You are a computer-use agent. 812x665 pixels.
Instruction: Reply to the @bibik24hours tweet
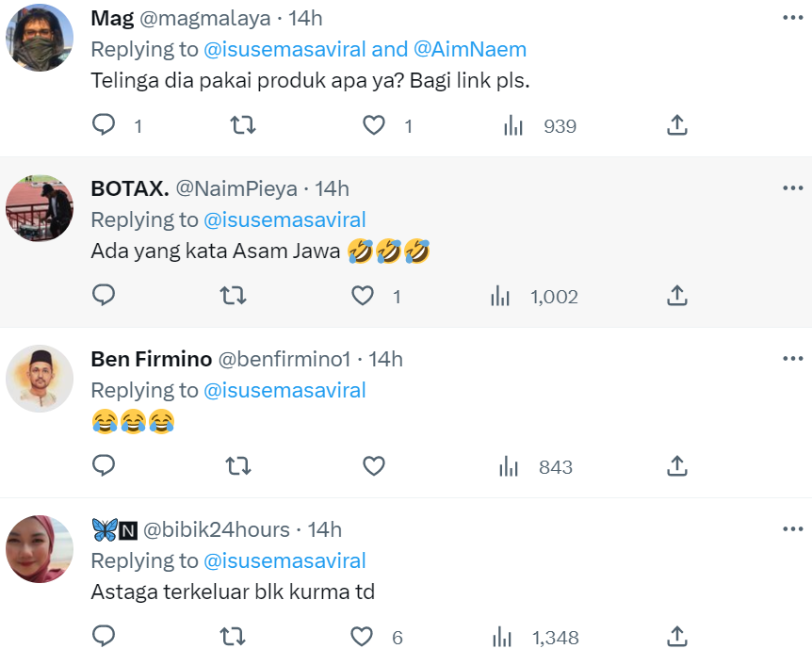tap(104, 637)
